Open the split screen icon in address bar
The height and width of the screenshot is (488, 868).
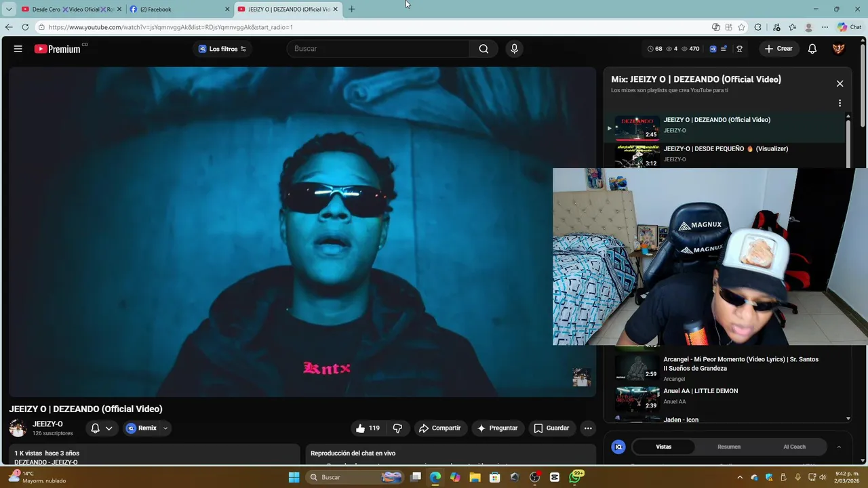728,27
